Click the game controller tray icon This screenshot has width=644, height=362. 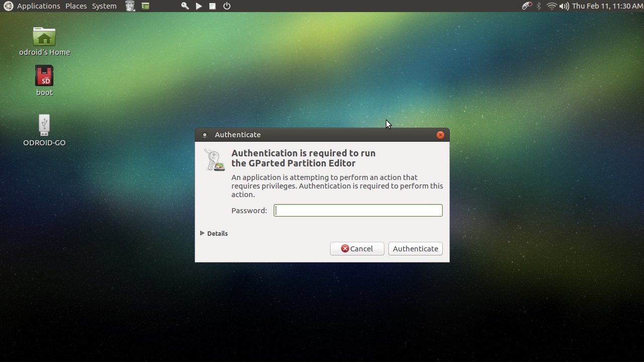pyautogui.click(x=526, y=6)
